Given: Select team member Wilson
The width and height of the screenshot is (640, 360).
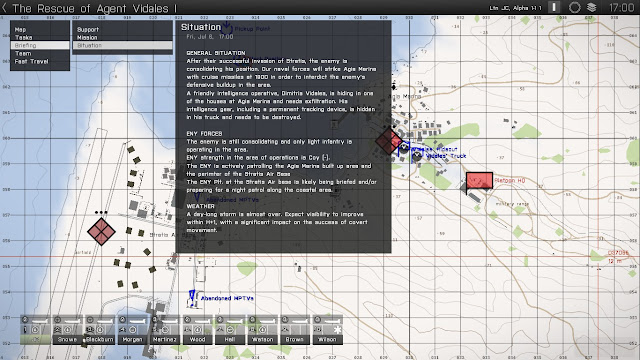Looking at the screenshot, I should tap(327, 330).
